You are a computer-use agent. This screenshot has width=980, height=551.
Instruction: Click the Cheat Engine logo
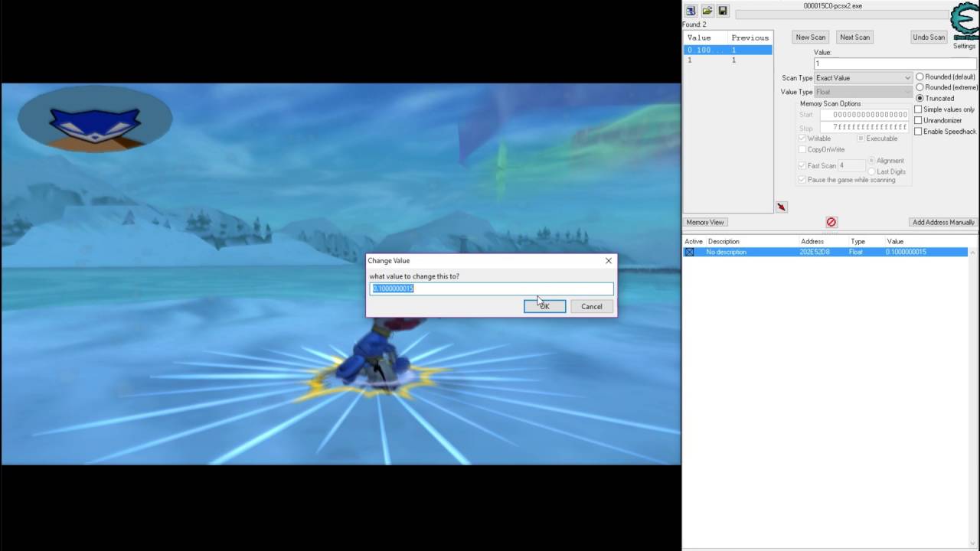coord(965,21)
